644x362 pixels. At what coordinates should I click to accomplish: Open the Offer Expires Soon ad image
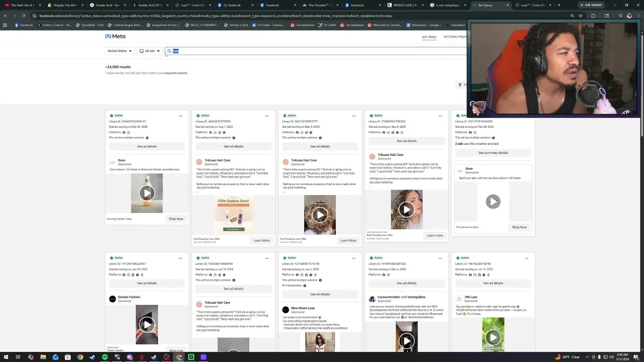click(x=233, y=215)
